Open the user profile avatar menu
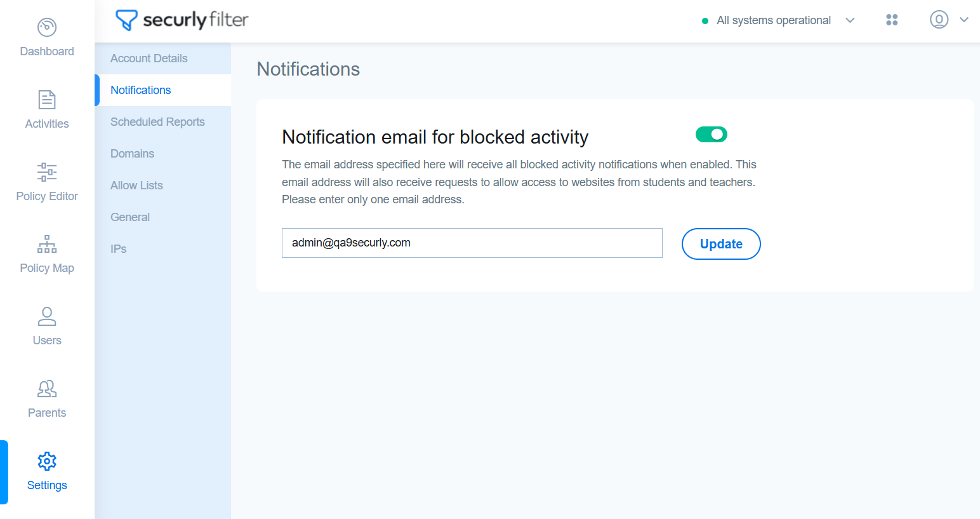 tap(939, 20)
